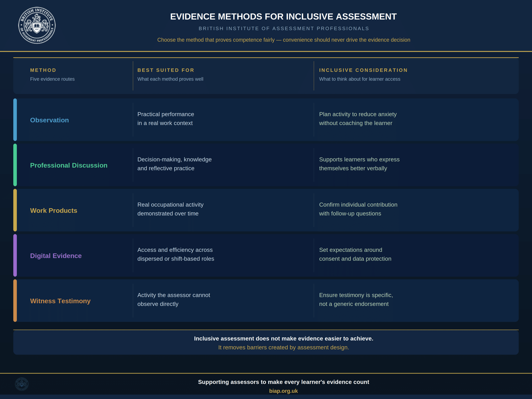Click the 'INCLUSIVE CONSIDERATION' column header
The height and width of the screenshot is (399, 532).
(363, 70)
